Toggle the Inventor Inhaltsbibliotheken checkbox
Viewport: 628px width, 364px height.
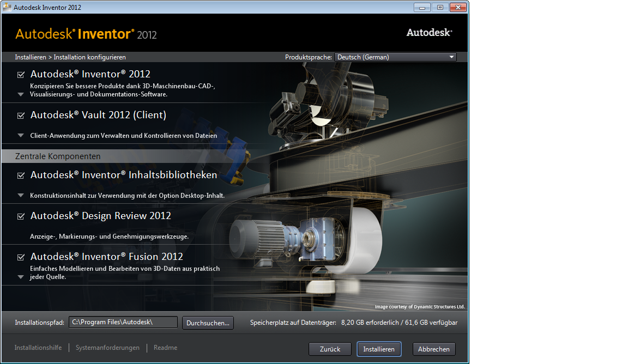click(21, 176)
